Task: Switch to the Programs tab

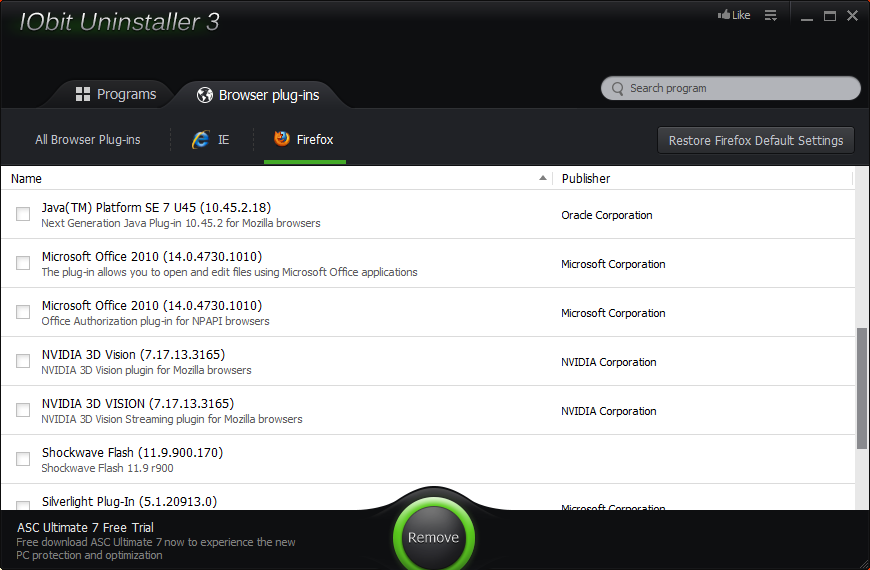Action: coord(116,94)
